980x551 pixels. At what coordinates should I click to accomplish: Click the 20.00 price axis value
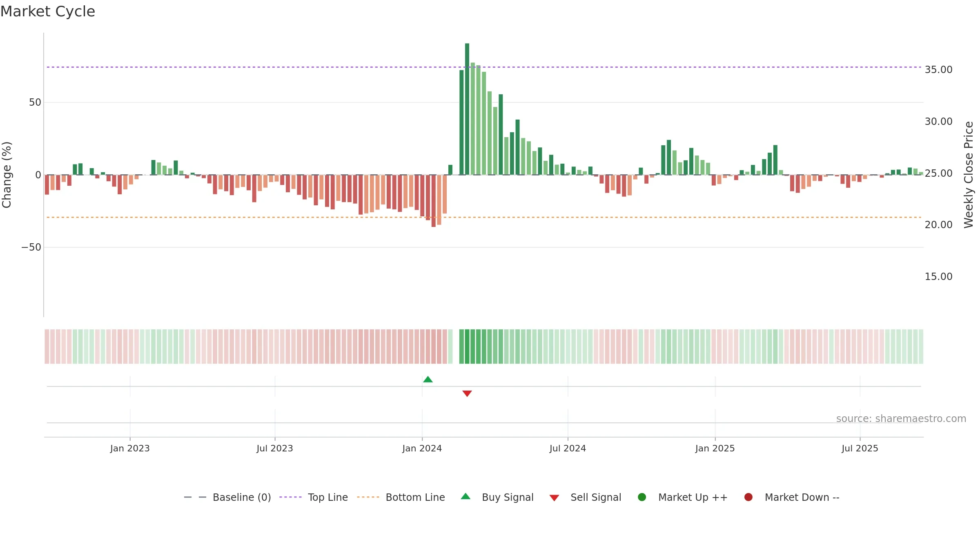(x=939, y=225)
